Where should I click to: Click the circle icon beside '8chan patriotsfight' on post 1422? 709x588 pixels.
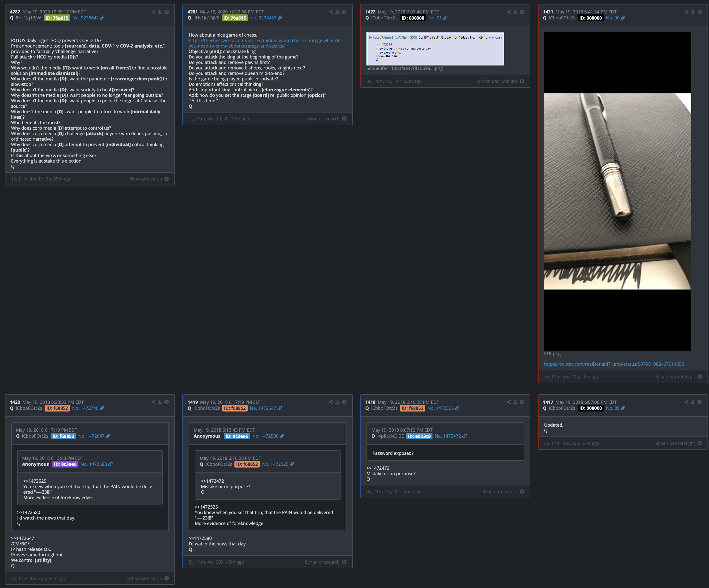pos(522,81)
